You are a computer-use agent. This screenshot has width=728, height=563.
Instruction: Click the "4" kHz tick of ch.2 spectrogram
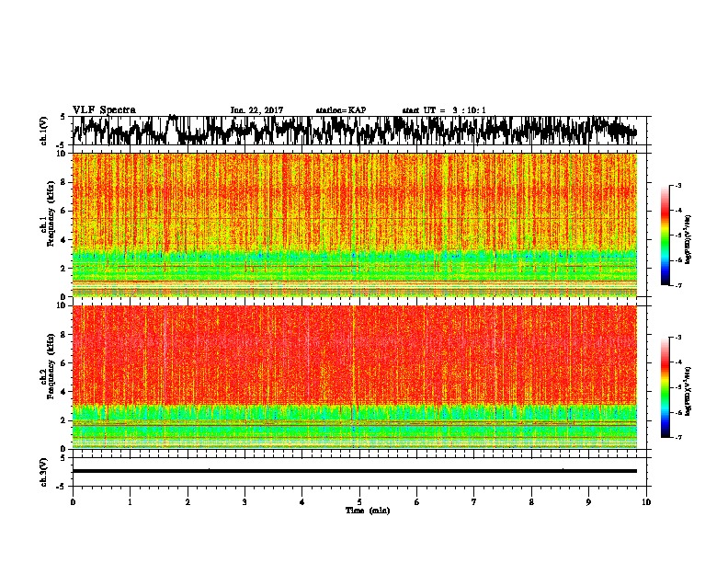tap(64, 392)
